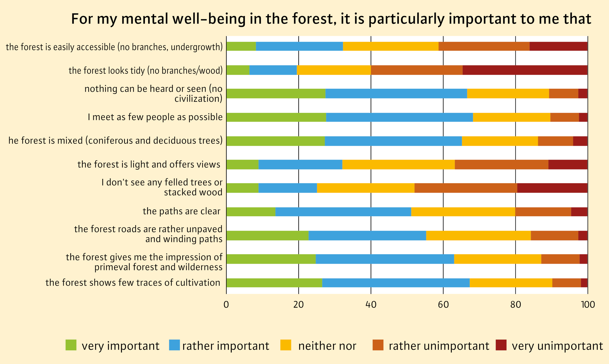Click green segment of 'forest is mixed' bar

coord(275,141)
